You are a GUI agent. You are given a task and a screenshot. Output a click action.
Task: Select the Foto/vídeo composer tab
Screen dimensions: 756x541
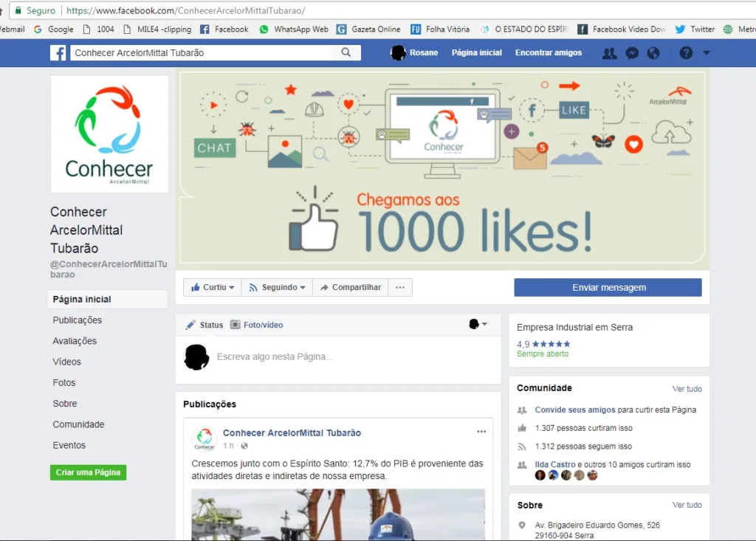[x=256, y=325]
